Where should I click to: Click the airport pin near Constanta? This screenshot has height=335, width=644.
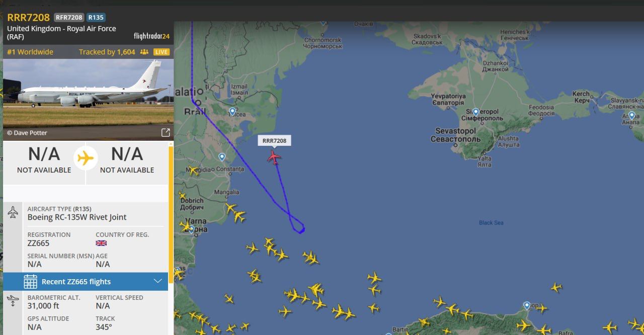coord(222,157)
